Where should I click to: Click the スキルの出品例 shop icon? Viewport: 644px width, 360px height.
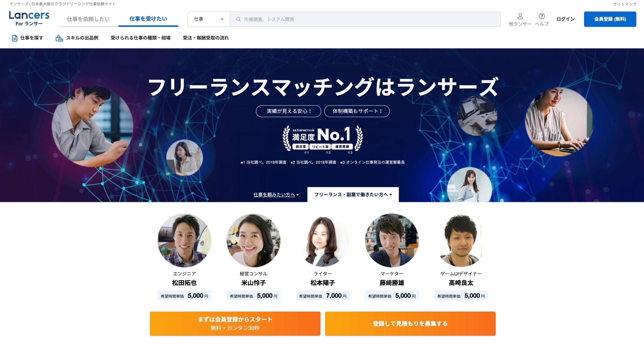click(59, 38)
